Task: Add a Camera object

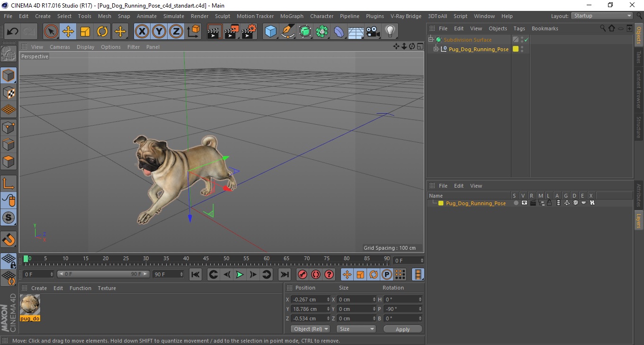Action: point(373,32)
